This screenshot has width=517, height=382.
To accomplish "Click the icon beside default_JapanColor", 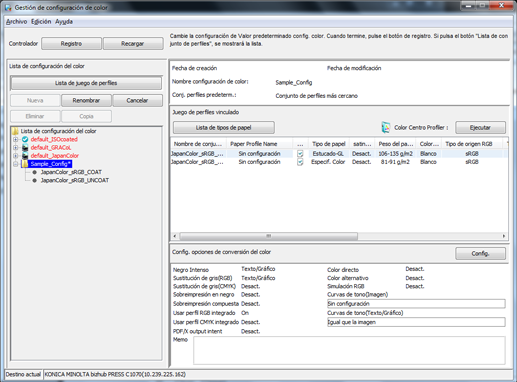I will (25, 156).
